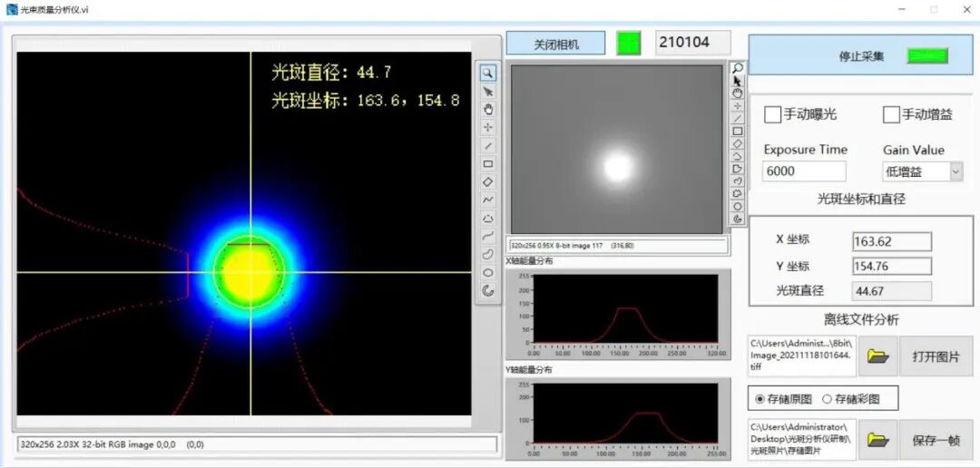Click the Exposure Time label

coord(806,150)
